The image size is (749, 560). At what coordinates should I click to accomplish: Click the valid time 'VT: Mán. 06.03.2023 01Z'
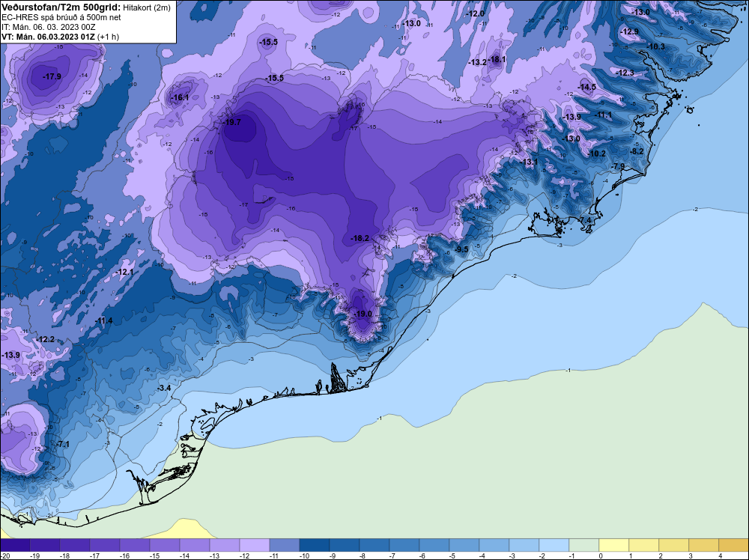pos(48,37)
